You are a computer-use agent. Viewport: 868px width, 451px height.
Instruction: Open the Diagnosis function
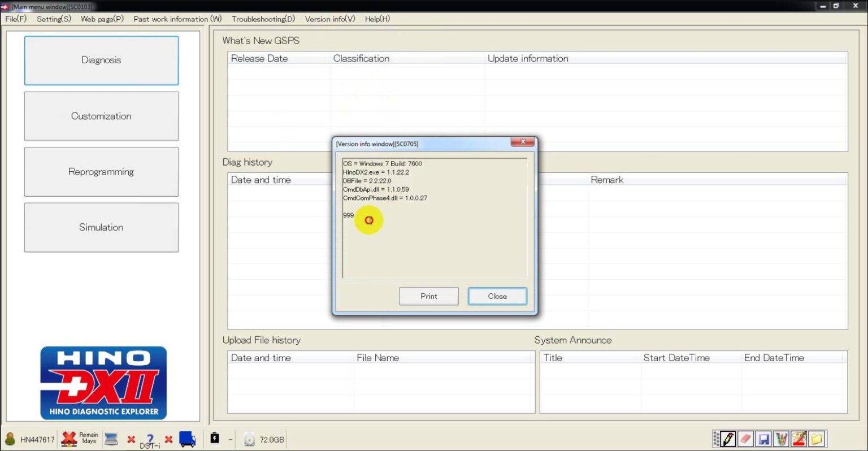pos(101,60)
